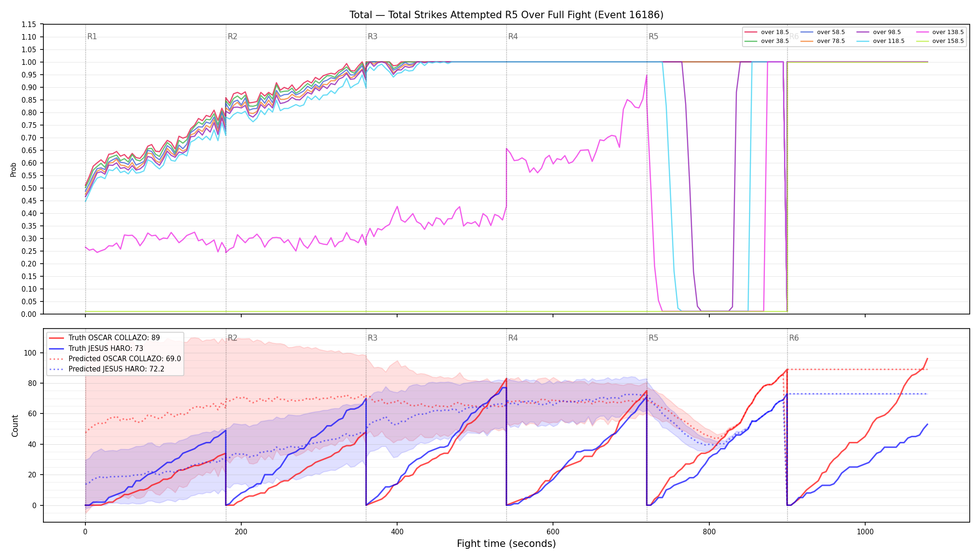This screenshot has width=980, height=560.
Task: Click the 40 tick on the Count axis
Action: (32, 444)
